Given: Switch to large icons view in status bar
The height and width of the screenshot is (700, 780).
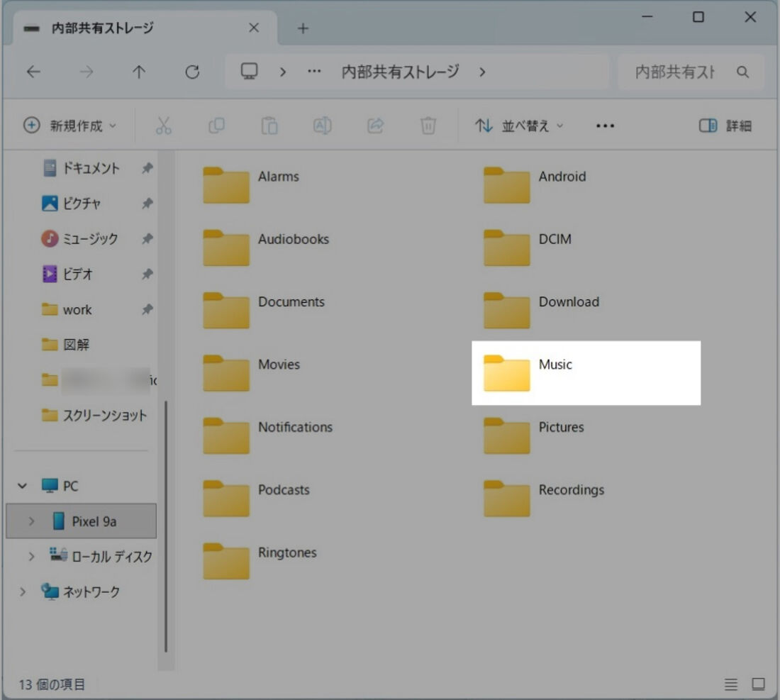Looking at the screenshot, I should pos(758,684).
